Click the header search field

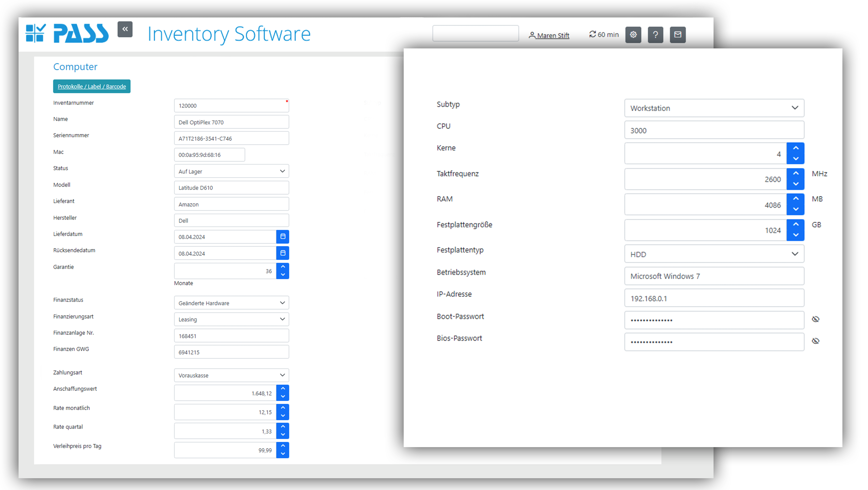(x=475, y=34)
